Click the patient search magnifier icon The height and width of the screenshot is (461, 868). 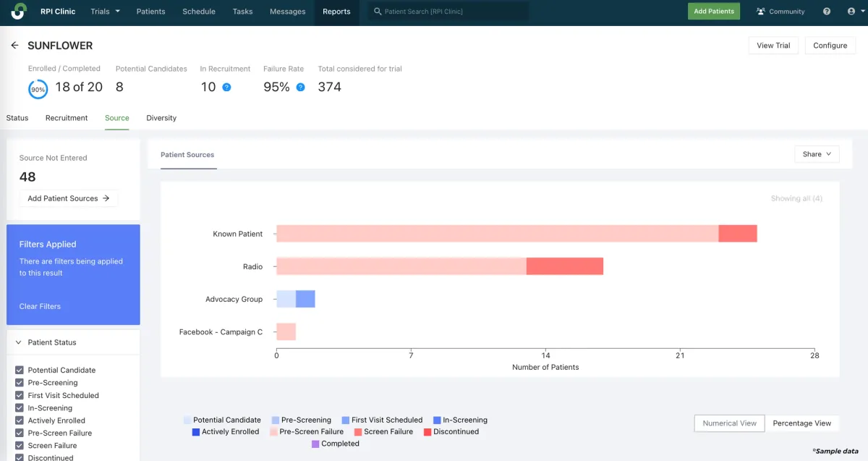tap(377, 12)
